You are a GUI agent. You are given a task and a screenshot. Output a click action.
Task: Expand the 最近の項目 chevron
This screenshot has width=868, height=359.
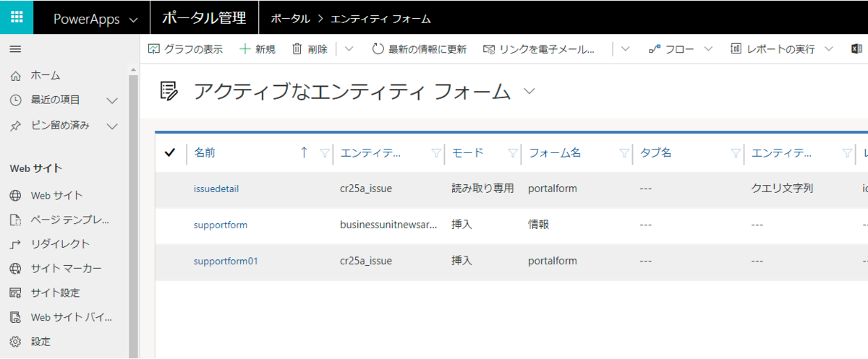pyautogui.click(x=112, y=100)
